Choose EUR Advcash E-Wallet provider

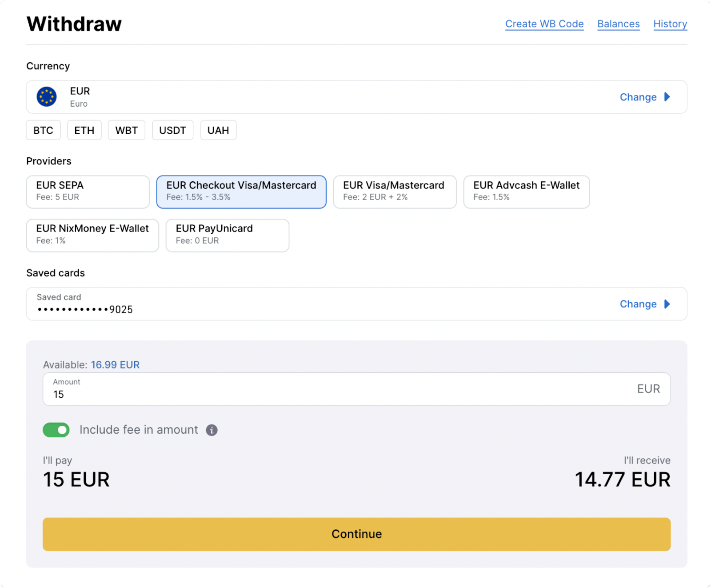527,192
